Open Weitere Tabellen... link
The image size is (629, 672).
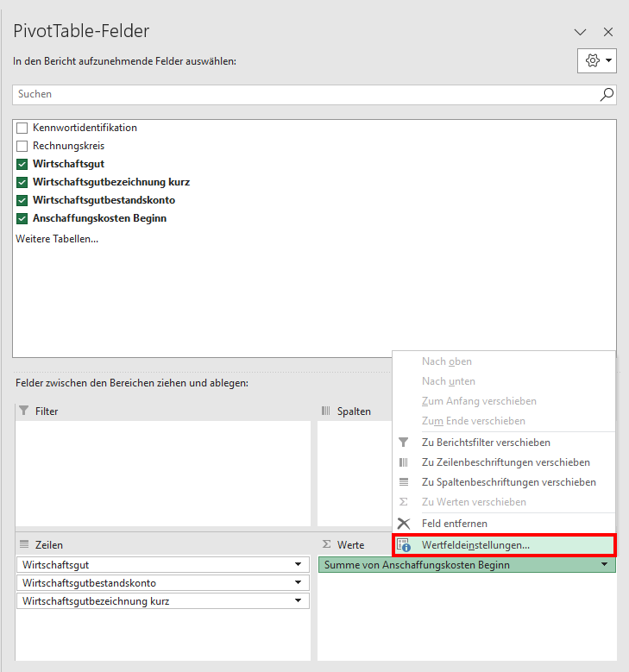pyautogui.click(x=57, y=239)
